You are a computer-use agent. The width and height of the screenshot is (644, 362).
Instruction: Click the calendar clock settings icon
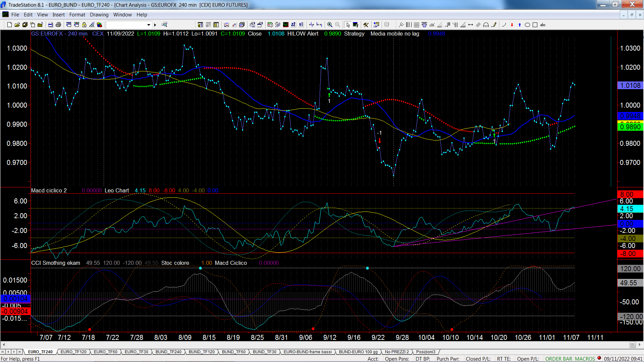[x=270, y=24]
